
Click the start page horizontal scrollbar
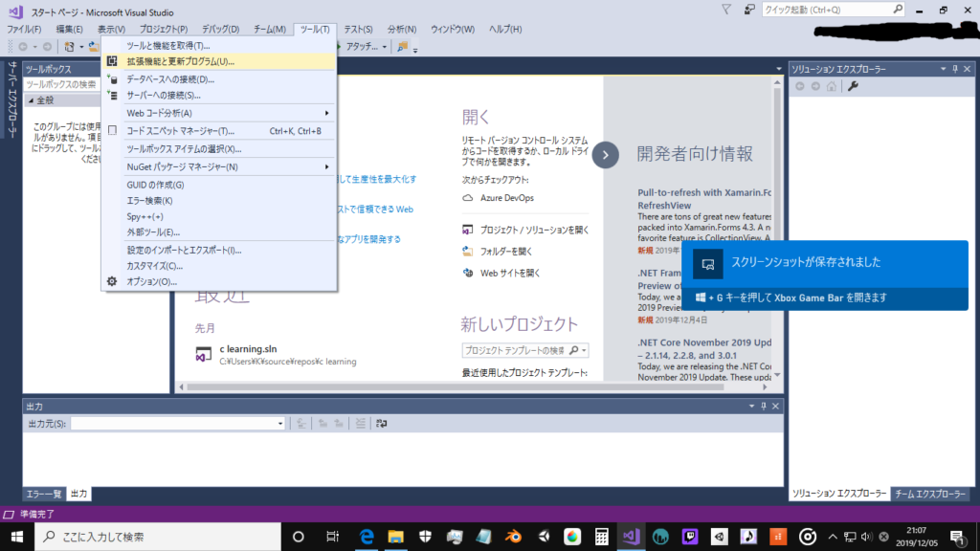pos(455,387)
